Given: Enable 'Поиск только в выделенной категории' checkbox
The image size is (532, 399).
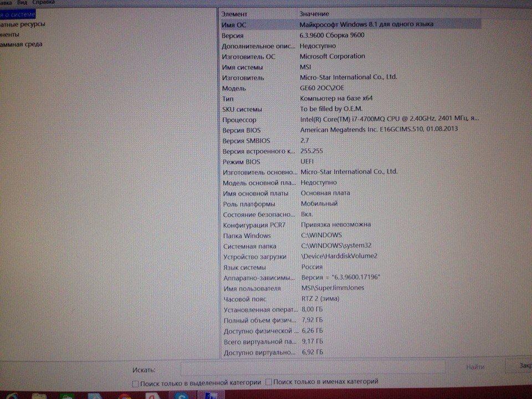Looking at the screenshot, I should [x=136, y=382].
